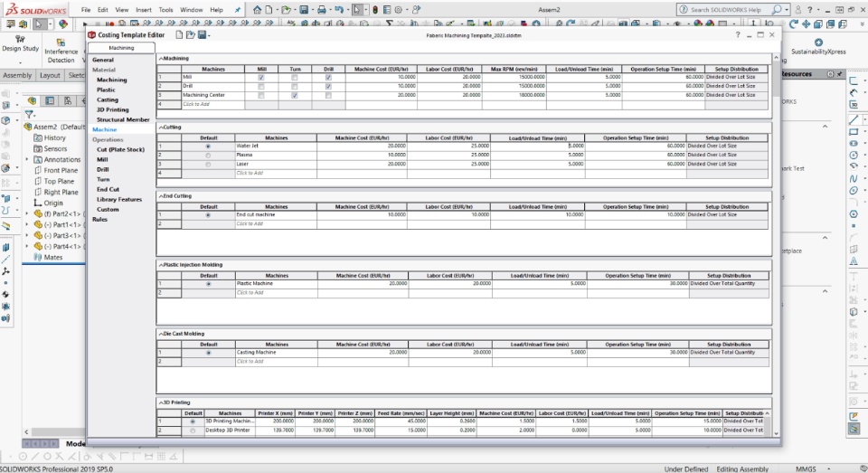Switch to the Layout tab
This screenshot has height=473, width=868.
(50, 75)
